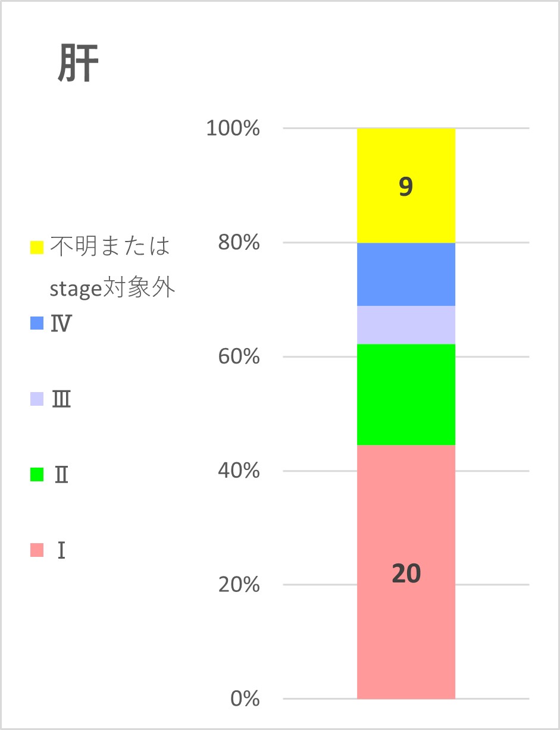Viewport: 560px width, 730px height.
Task: Select the 20% axis label
Action: tap(239, 585)
